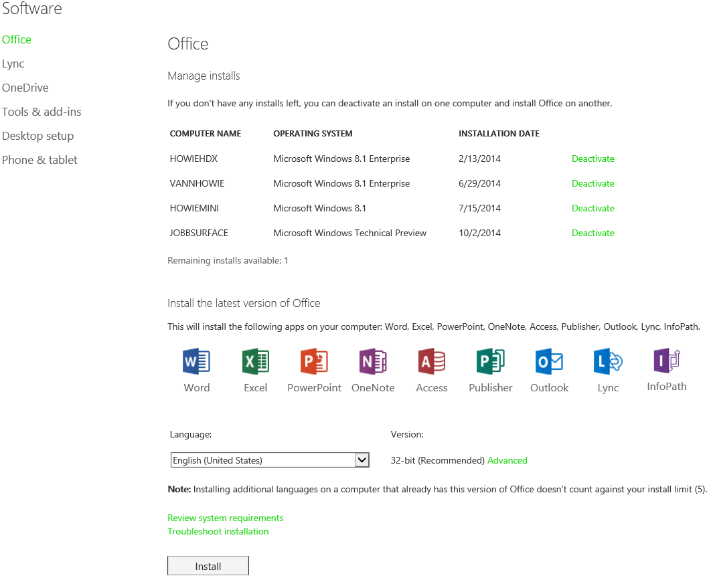Click the PowerPoint app icon
The height and width of the screenshot is (588, 711).
314,362
